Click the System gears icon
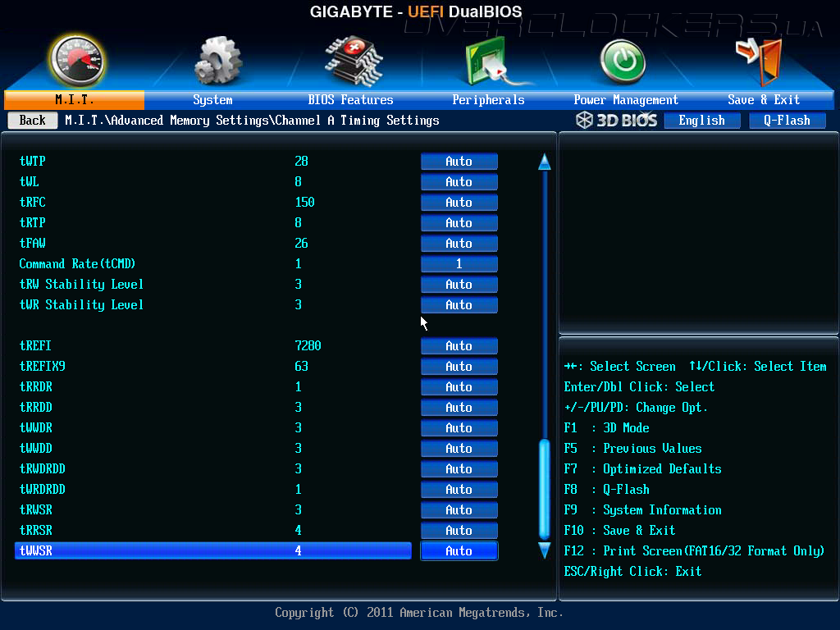The width and height of the screenshot is (840, 630). pos(218,61)
